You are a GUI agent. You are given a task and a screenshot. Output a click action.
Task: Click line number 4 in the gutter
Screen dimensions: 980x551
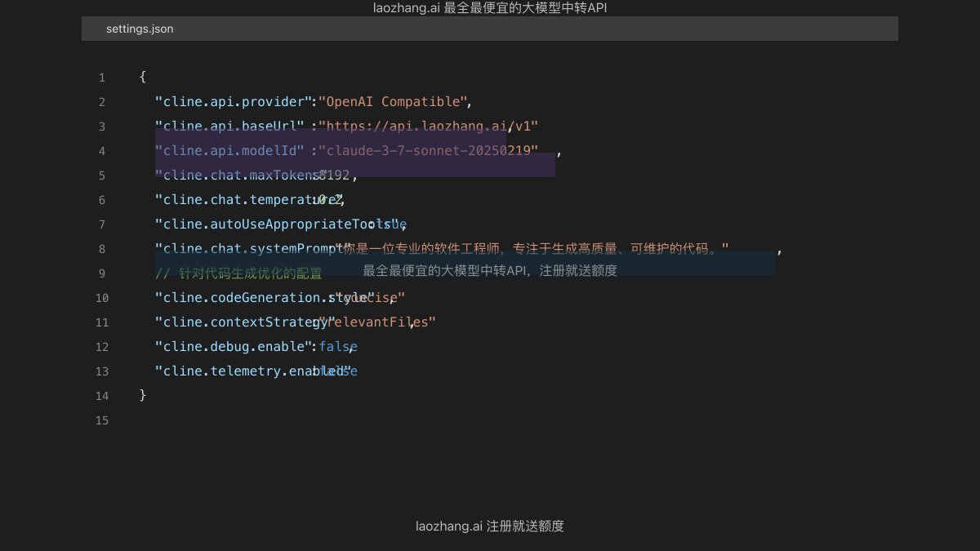tap(102, 151)
